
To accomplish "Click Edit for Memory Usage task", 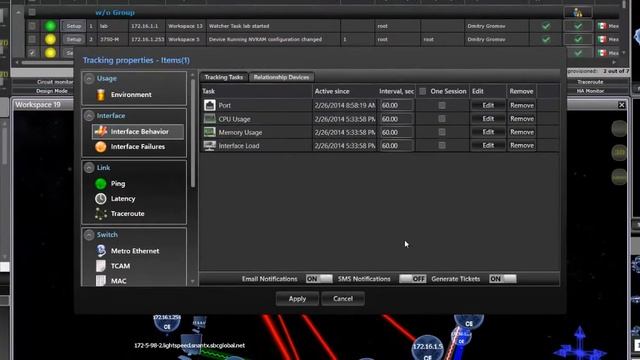I will pos(488,132).
